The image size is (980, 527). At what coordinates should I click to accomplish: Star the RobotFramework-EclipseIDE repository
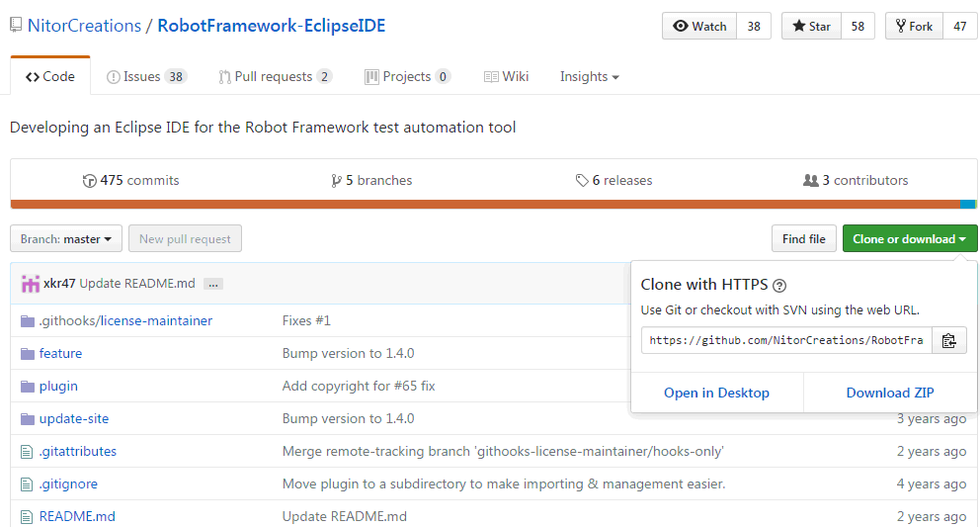point(811,27)
